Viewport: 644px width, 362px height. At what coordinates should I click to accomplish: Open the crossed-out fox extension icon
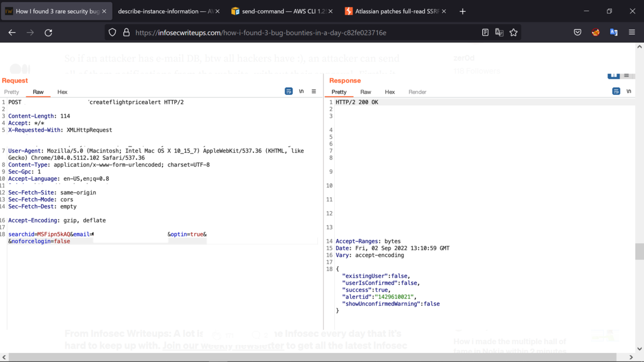point(596,32)
